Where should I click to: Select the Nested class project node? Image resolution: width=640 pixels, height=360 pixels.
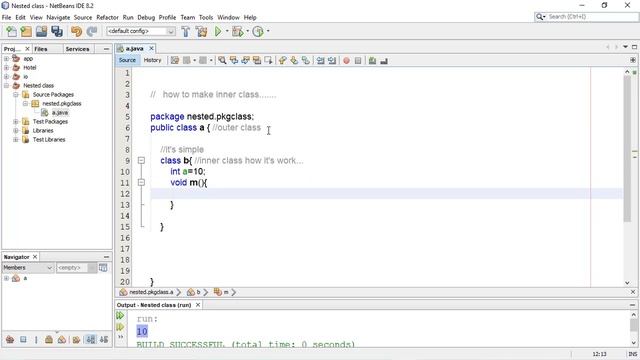point(38,86)
